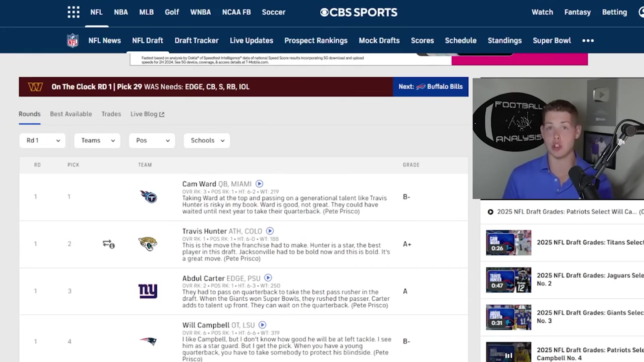Open the Watch link
The width and height of the screenshot is (644, 362).
542,12
